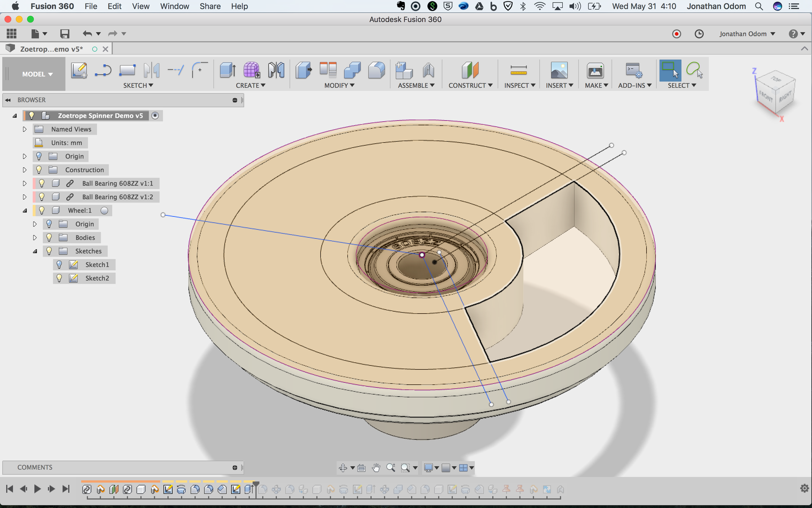Click the Job Status clock icon
812x508 pixels.
699,34
